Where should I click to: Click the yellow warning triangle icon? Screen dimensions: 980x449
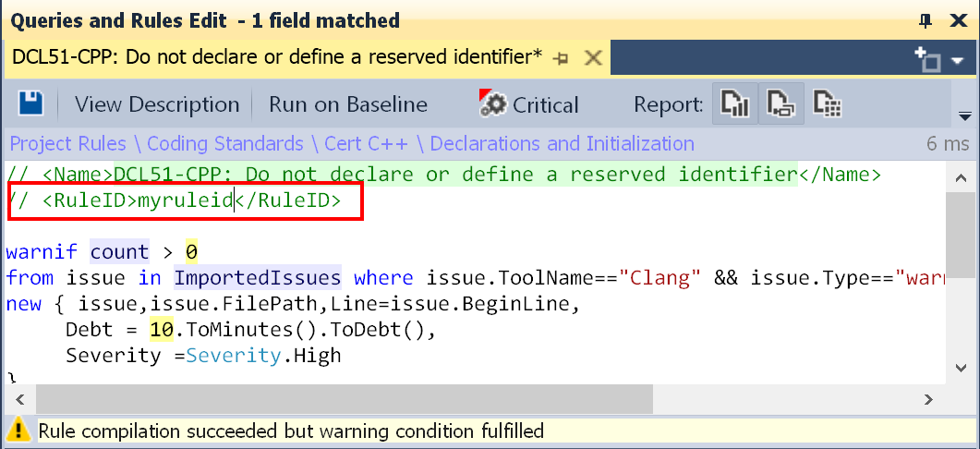18,431
